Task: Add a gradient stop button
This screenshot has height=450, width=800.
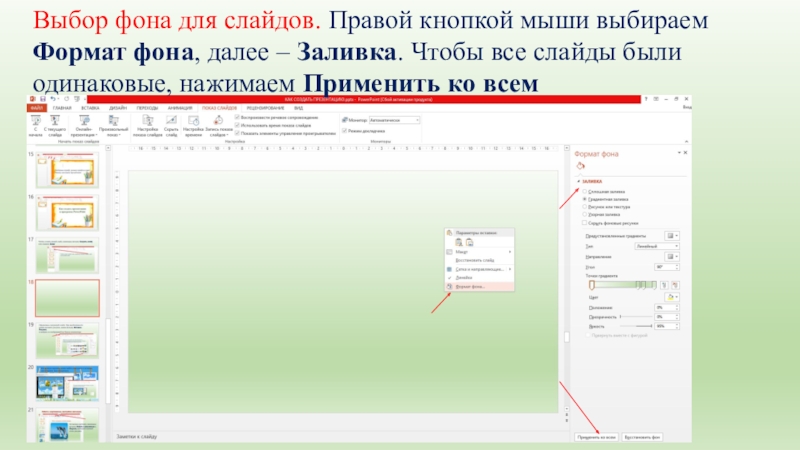Action: (664, 285)
